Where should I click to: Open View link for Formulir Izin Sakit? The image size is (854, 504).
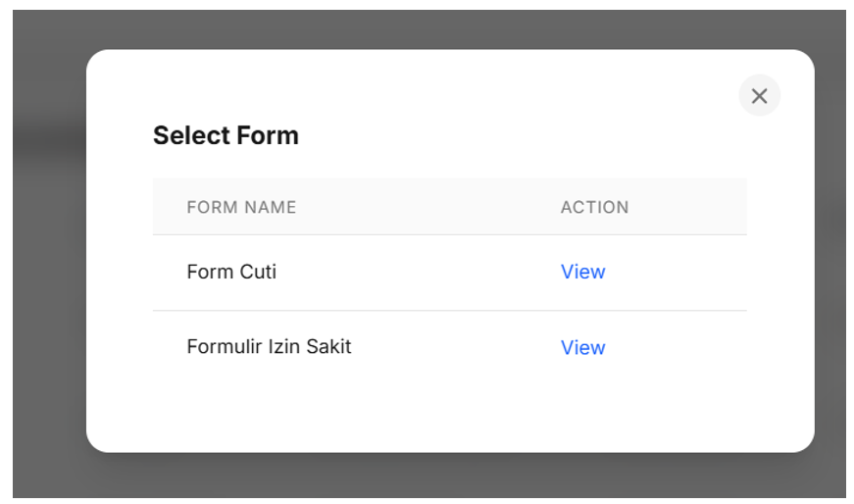pyautogui.click(x=582, y=347)
